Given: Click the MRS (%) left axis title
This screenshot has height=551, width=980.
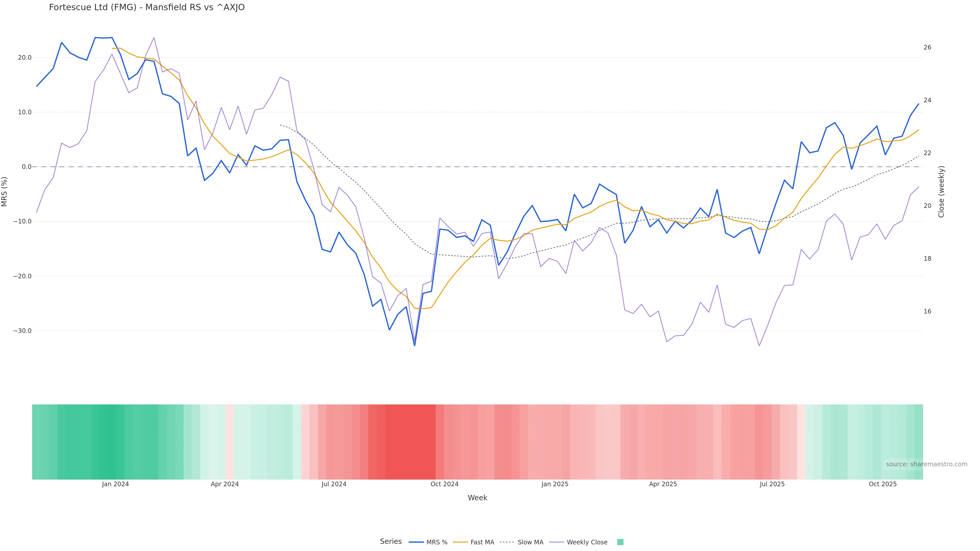Looking at the screenshot, I should (x=4, y=192).
